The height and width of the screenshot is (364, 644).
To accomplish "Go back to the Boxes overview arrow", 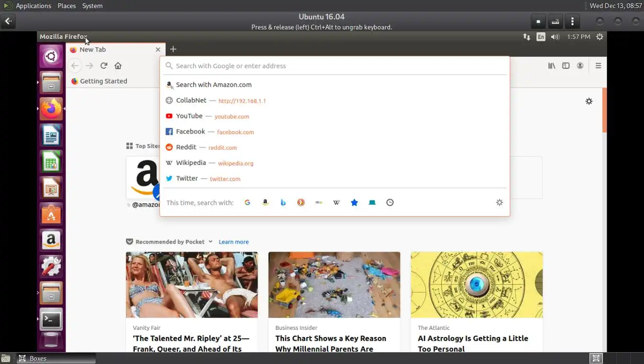I will pyautogui.click(x=9, y=21).
